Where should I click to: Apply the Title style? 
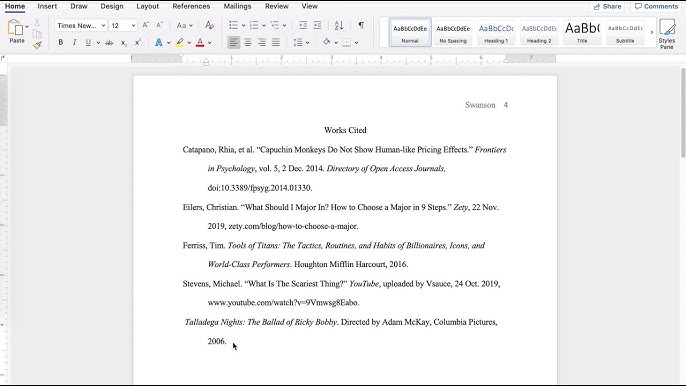[582, 32]
